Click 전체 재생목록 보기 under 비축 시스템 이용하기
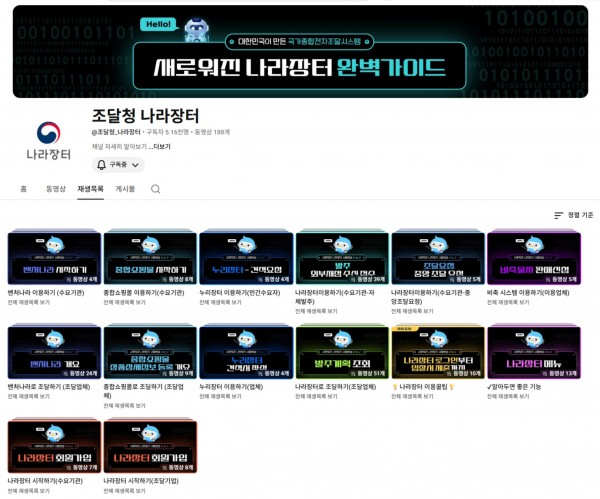Viewport: 600px width, 499px height. point(508,302)
